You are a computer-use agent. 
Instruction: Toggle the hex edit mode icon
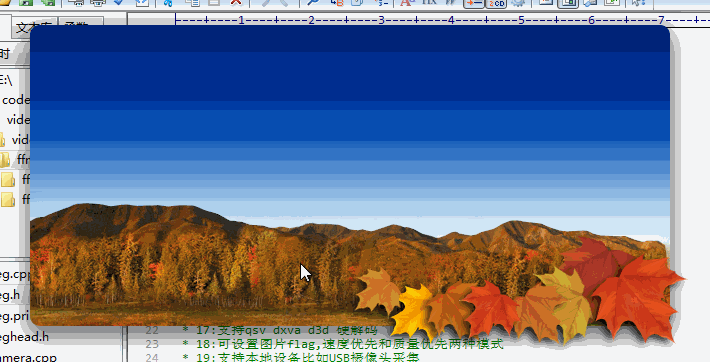point(429,2)
